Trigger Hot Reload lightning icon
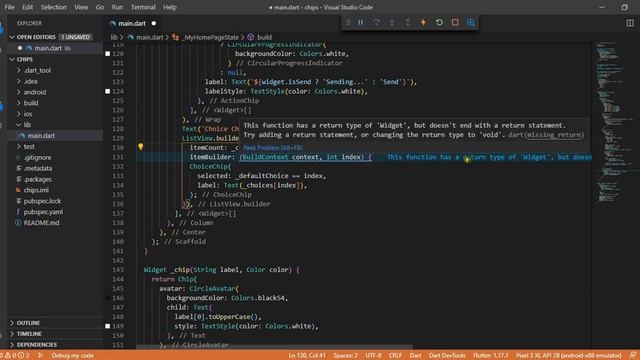The width and height of the screenshot is (640, 360). pos(423,22)
